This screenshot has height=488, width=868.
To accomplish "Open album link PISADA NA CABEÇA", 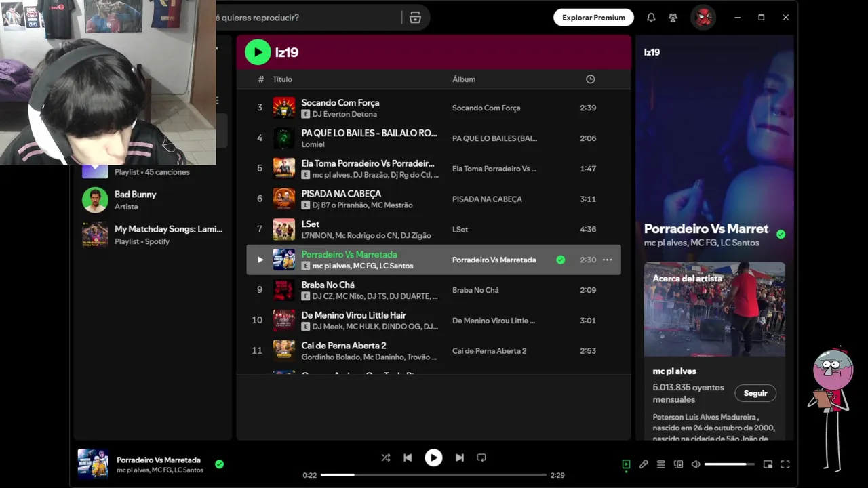I will click(487, 199).
